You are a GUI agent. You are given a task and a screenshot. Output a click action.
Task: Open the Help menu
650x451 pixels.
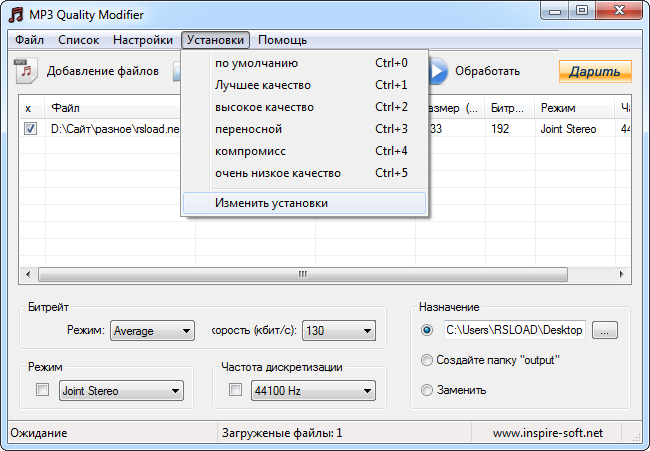(282, 40)
